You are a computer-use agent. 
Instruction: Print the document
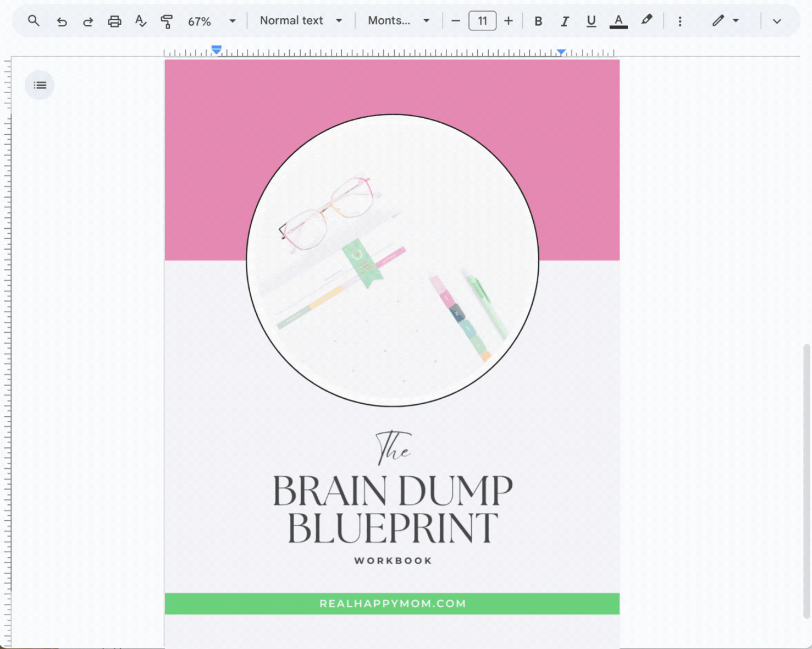point(114,21)
